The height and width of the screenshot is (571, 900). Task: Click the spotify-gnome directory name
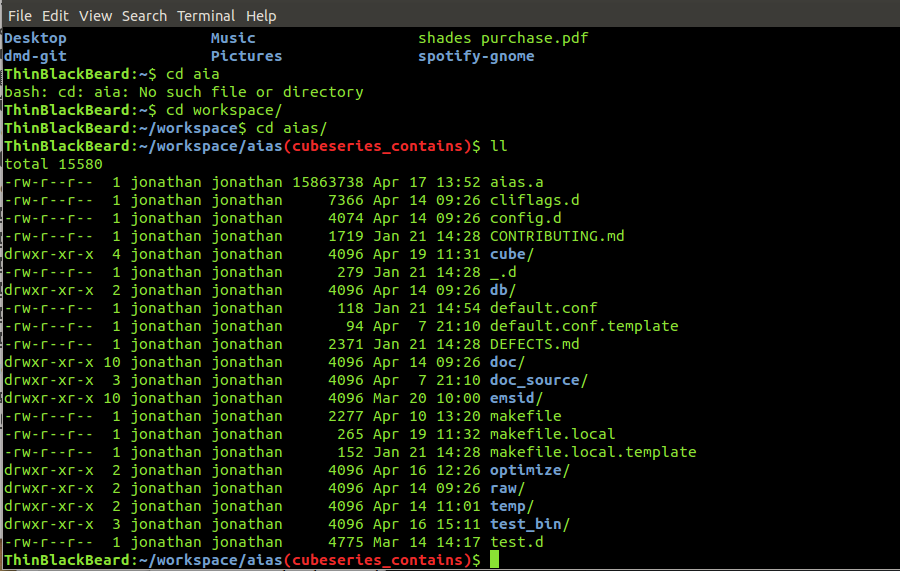(x=476, y=56)
